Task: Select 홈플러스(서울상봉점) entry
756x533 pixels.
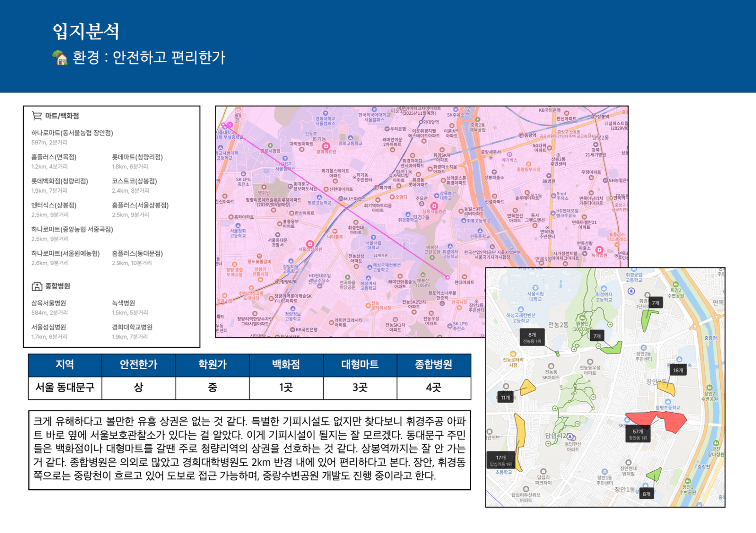Action: (140, 205)
